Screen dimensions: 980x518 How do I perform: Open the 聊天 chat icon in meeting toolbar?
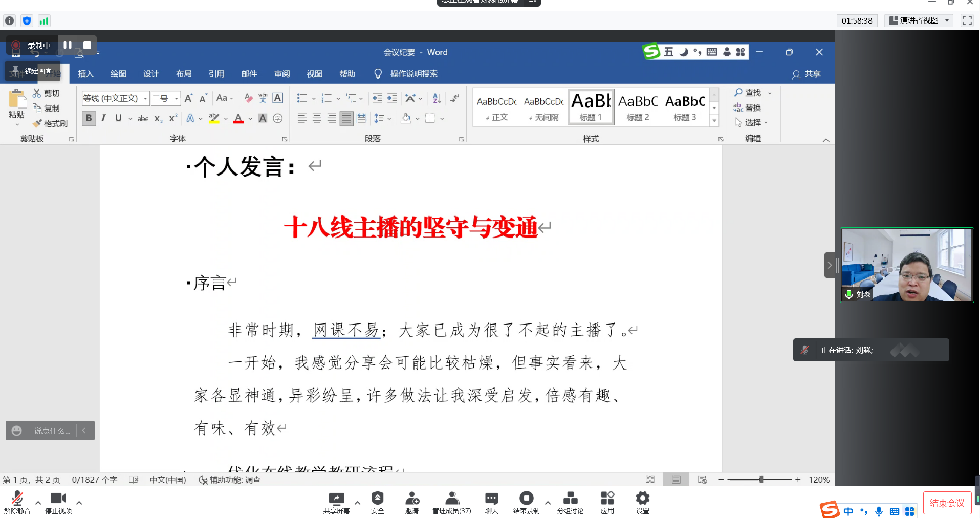pos(491,502)
